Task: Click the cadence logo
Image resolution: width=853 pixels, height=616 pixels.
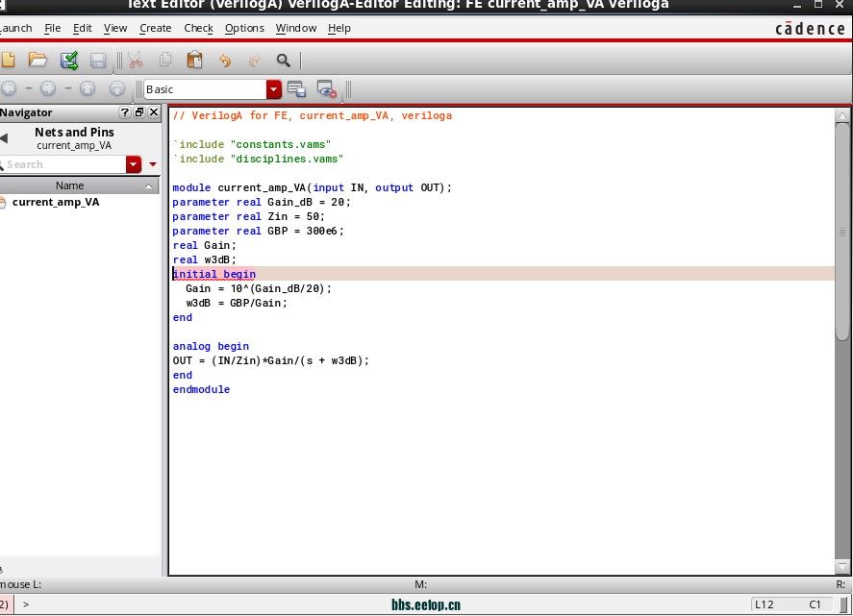Action: pyautogui.click(x=810, y=28)
